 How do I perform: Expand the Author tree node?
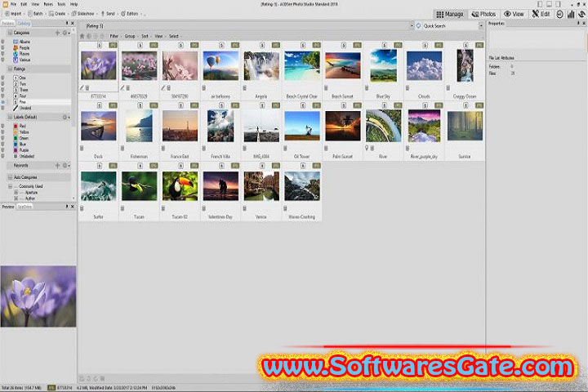16,198
